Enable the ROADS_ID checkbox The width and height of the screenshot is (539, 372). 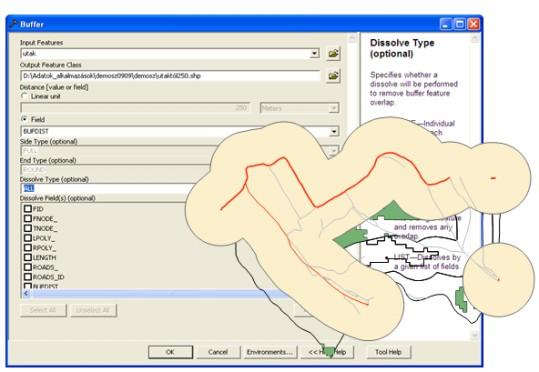point(28,277)
